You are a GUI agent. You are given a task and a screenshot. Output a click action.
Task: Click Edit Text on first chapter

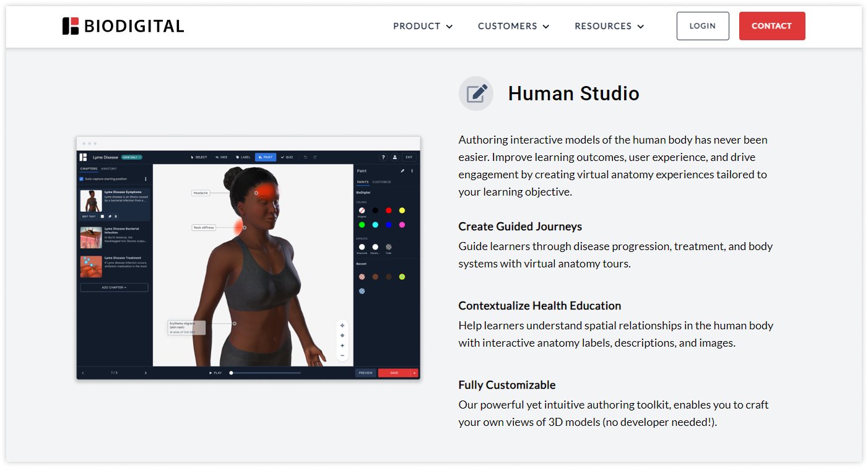[89, 216]
